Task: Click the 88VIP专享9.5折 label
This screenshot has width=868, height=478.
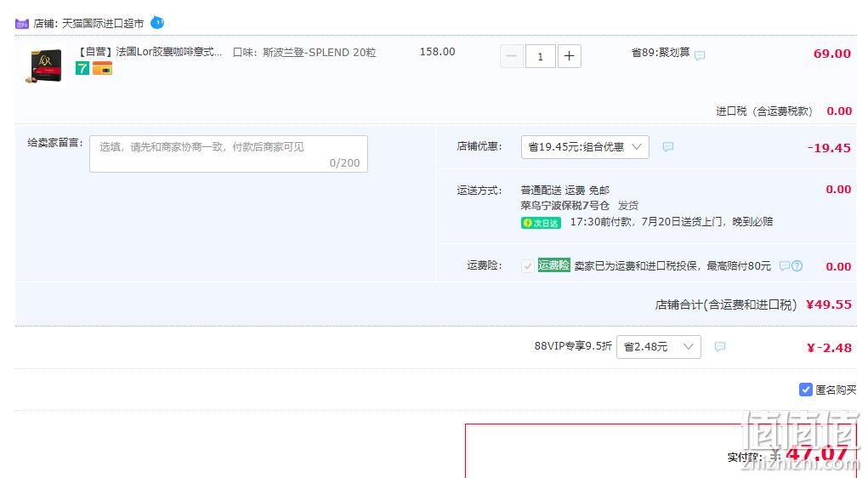Action: point(573,346)
